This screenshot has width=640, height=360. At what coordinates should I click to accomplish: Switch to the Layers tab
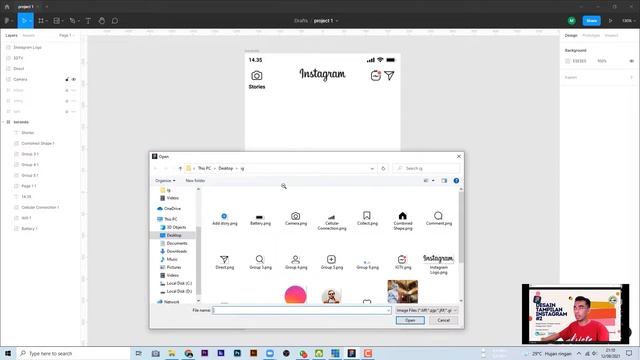[11, 36]
